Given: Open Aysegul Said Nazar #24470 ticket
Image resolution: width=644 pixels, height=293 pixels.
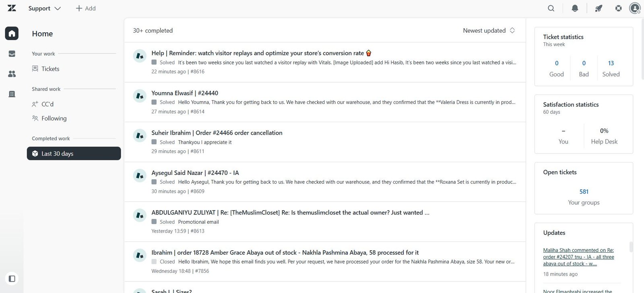Looking at the screenshot, I should tap(325, 182).
